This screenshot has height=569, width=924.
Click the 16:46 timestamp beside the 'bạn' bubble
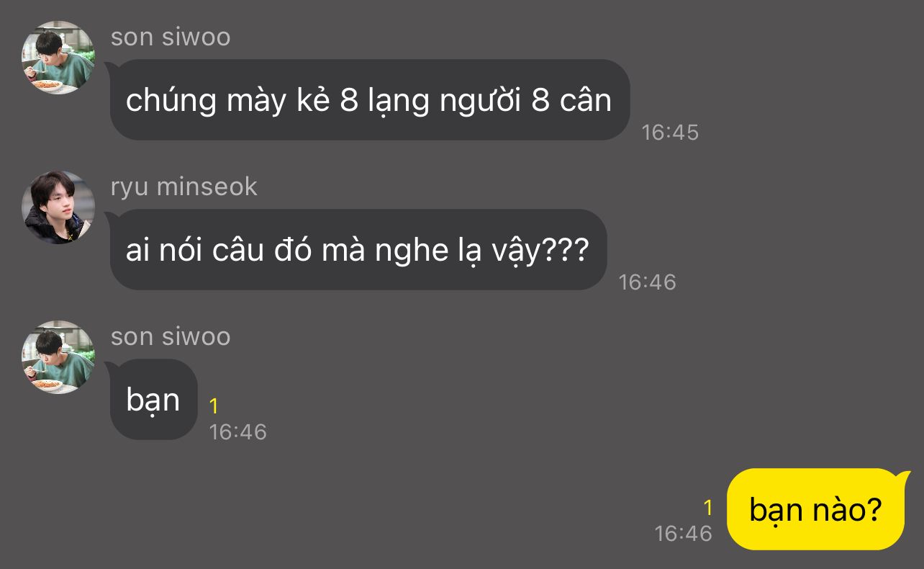coord(237,432)
